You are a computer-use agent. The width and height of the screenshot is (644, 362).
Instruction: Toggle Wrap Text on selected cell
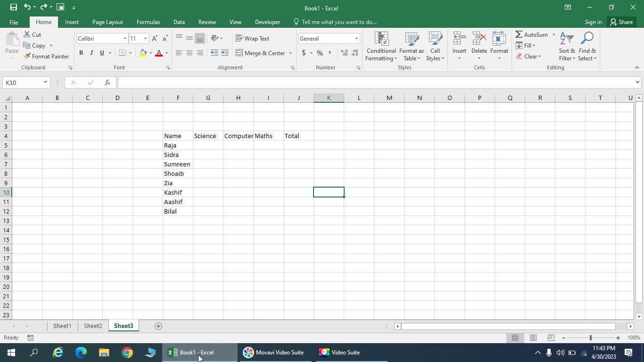click(x=252, y=38)
